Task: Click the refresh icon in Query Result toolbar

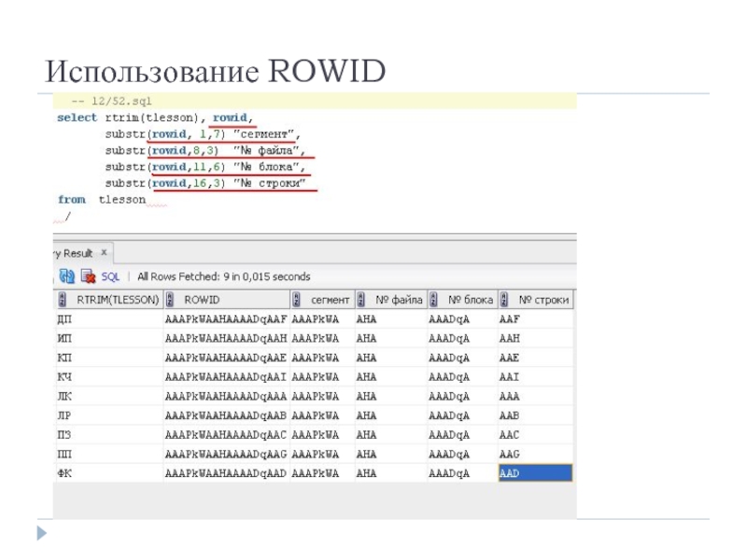Action: (x=67, y=276)
